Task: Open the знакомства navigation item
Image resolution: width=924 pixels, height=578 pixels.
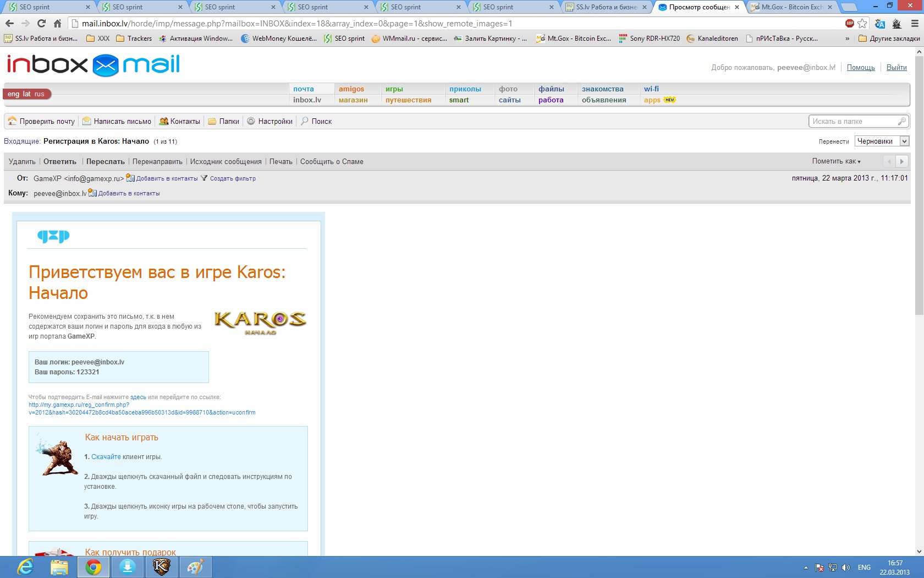Action: coord(603,89)
